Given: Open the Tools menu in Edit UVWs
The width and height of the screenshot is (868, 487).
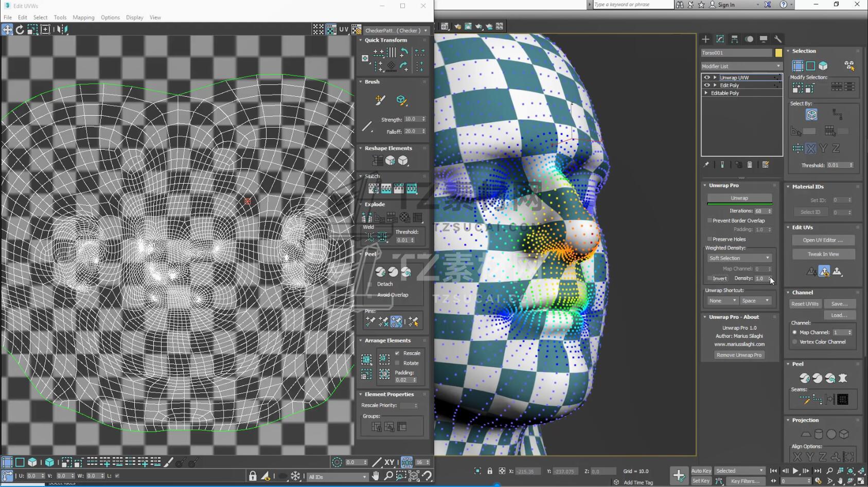Looking at the screenshot, I should point(60,17).
